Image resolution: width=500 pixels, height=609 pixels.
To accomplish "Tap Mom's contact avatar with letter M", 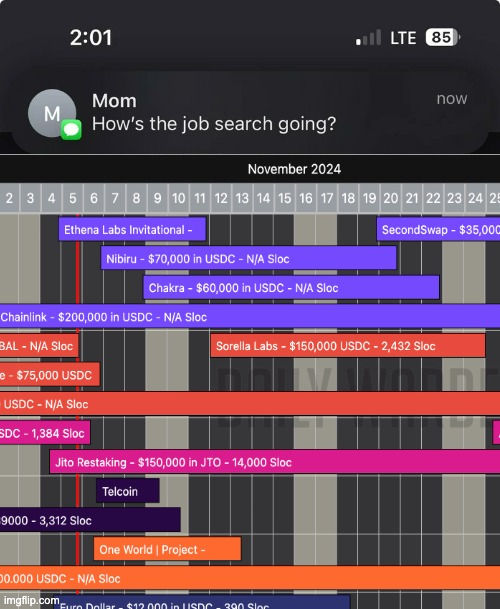I will (52, 113).
